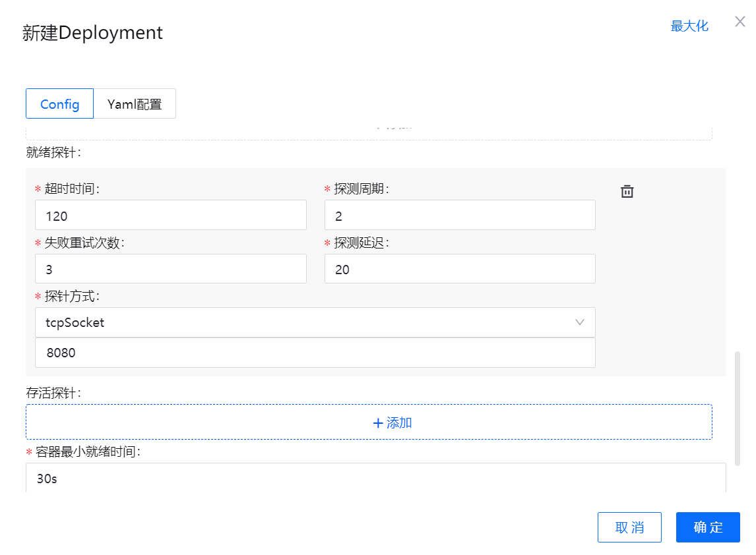Click the 探测周期 input field
The height and width of the screenshot is (555, 756).
pyautogui.click(x=460, y=216)
